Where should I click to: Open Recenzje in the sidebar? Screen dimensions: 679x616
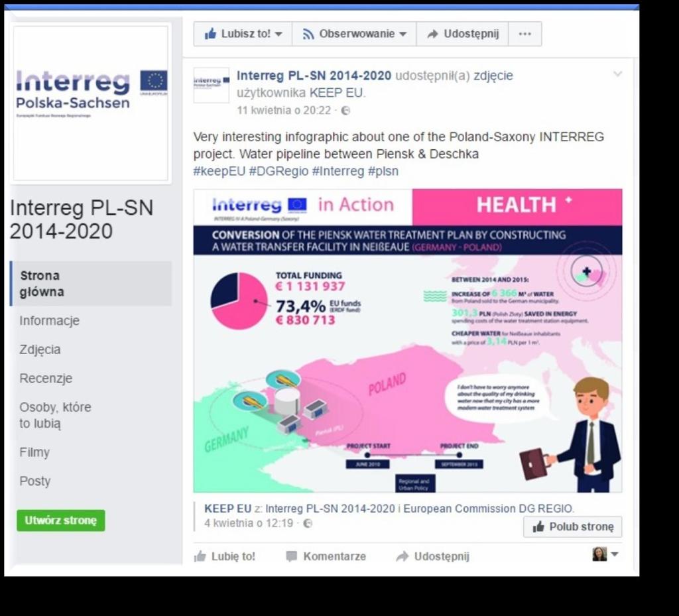click(46, 379)
